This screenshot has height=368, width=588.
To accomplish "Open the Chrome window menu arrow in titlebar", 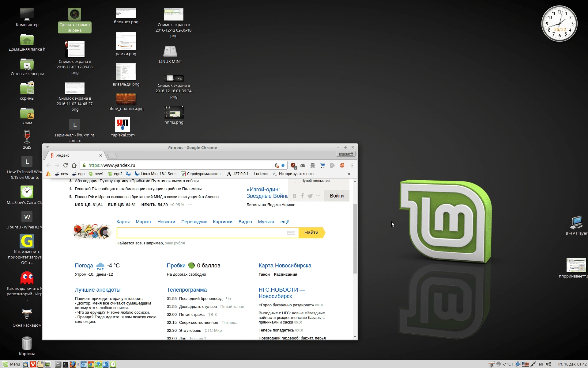I will pos(47,147).
